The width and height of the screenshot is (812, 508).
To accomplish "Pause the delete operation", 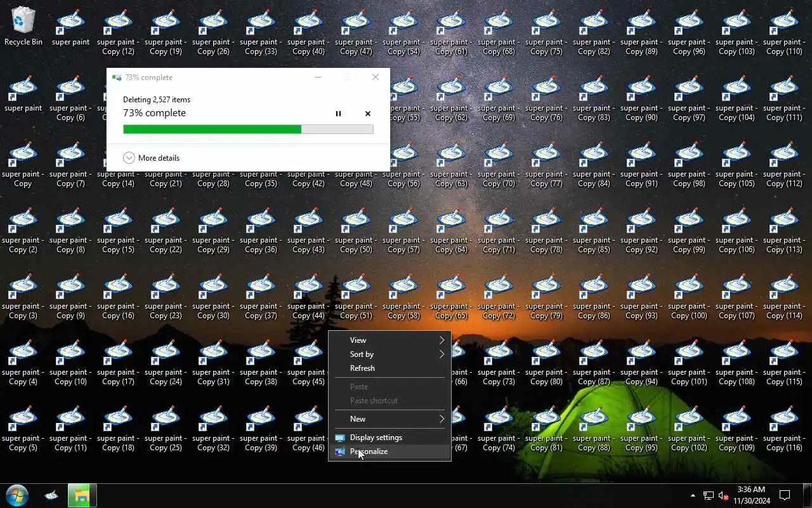I will [338, 114].
